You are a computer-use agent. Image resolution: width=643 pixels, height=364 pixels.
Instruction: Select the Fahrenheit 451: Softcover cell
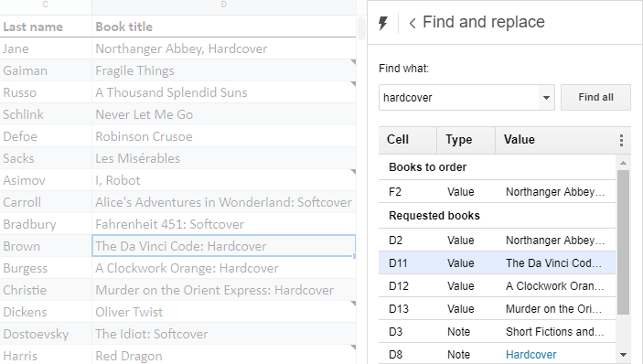point(224,224)
